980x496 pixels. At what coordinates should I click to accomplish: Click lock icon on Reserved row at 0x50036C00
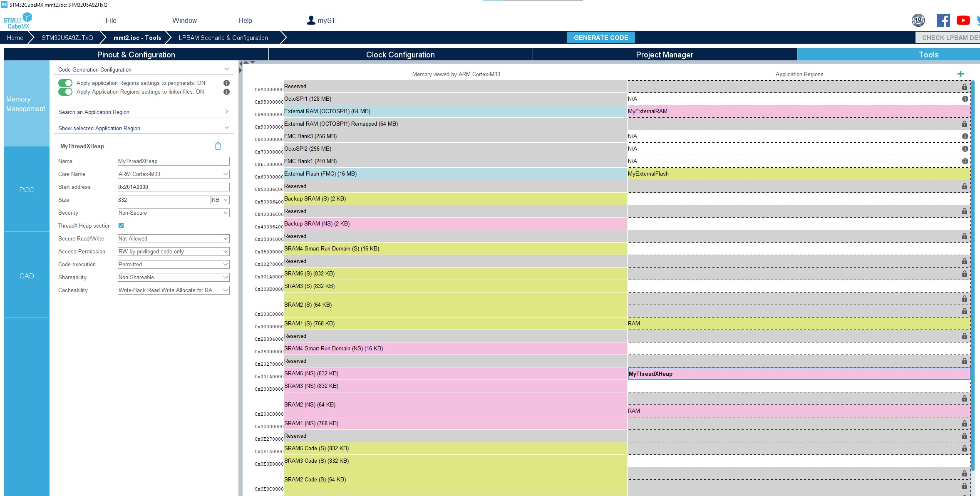[x=965, y=186]
